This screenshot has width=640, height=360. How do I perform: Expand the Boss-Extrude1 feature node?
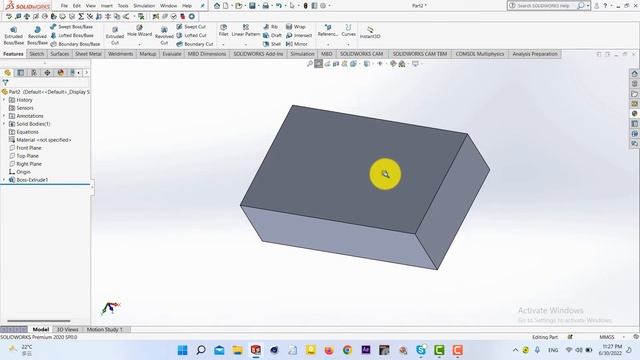tap(4, 180)
